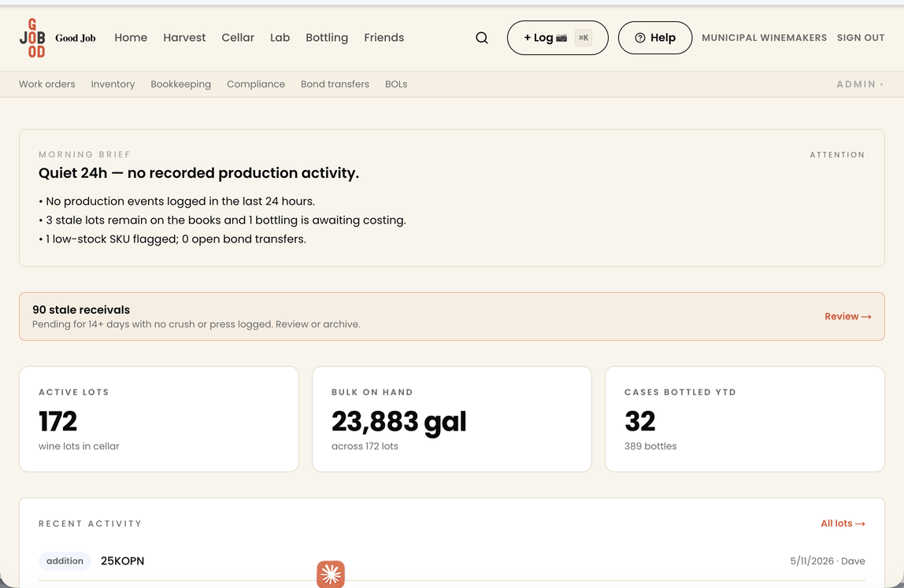Click the ATTENTION label
The image size is (904, 588).
click(x=837, y=154)
